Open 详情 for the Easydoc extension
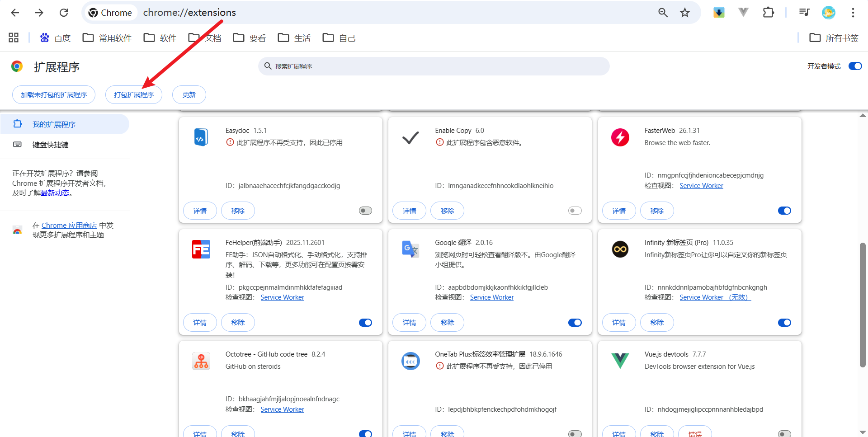This screenshot has height=437, width=868. (200, 211)
